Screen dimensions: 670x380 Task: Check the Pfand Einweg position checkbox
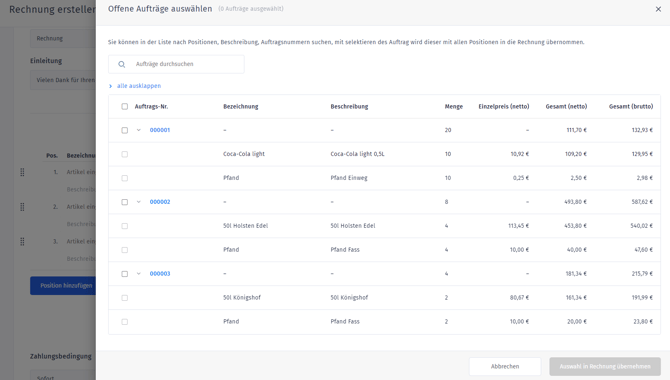point(124,178)
